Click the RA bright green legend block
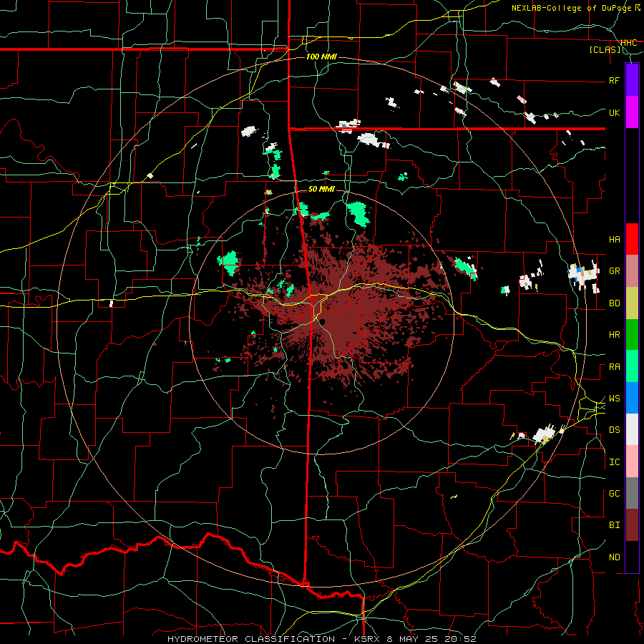 coord(632,366)
